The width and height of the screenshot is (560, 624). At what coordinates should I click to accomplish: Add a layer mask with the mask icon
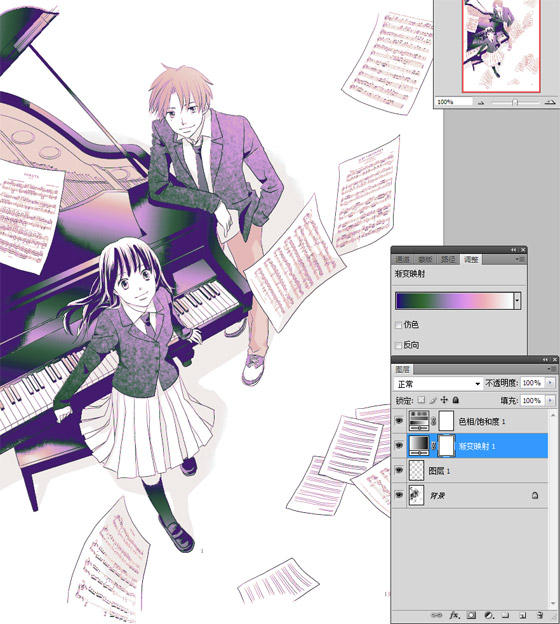coord(471,615)
